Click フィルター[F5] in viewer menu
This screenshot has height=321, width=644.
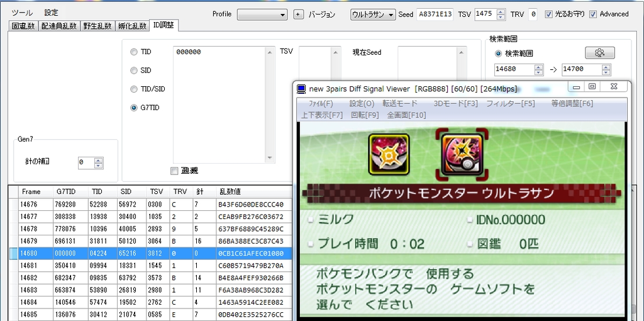click(x=511, y=104)
